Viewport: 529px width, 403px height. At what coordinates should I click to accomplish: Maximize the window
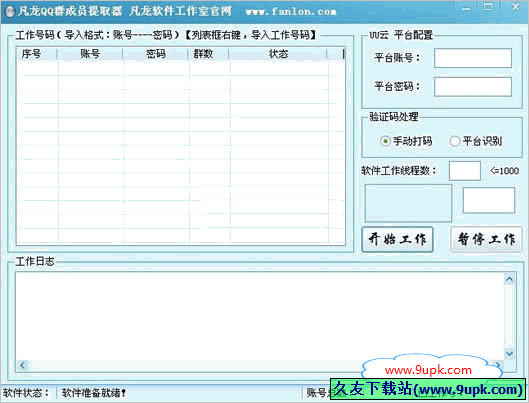click(488, 7)
